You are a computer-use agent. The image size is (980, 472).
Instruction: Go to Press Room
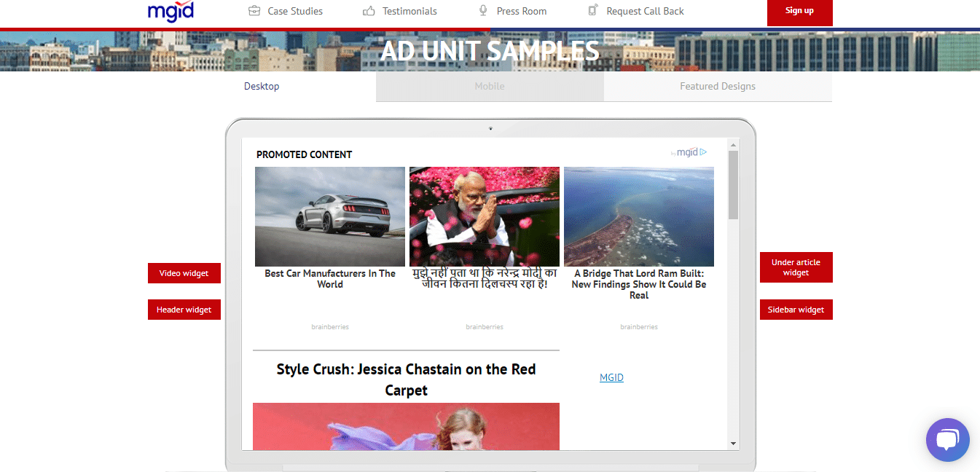tap(522, 11)
